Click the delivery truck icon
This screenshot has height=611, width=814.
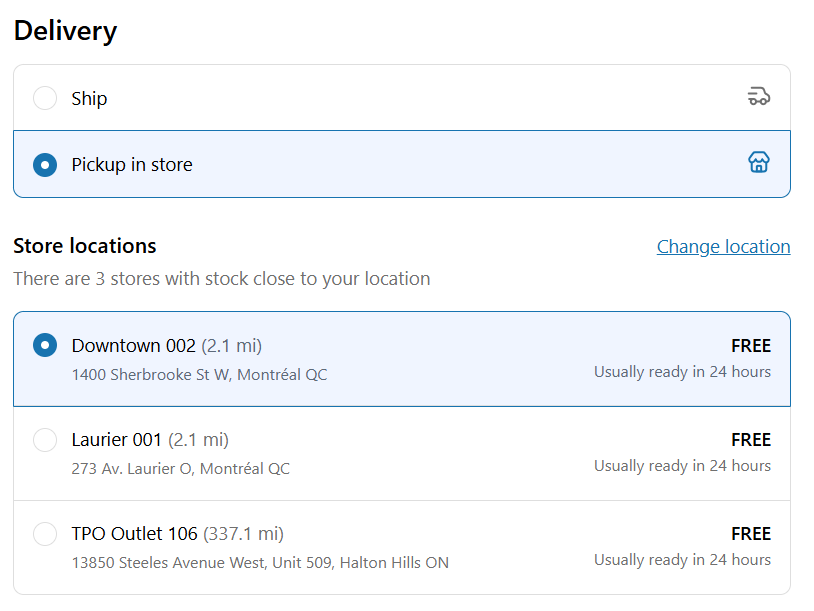click(758, 97)
